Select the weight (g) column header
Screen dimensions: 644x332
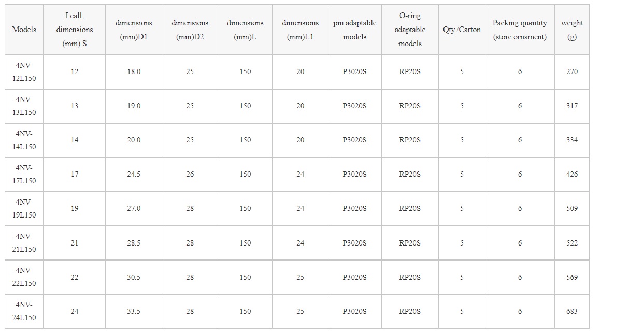tap(572, 30)
